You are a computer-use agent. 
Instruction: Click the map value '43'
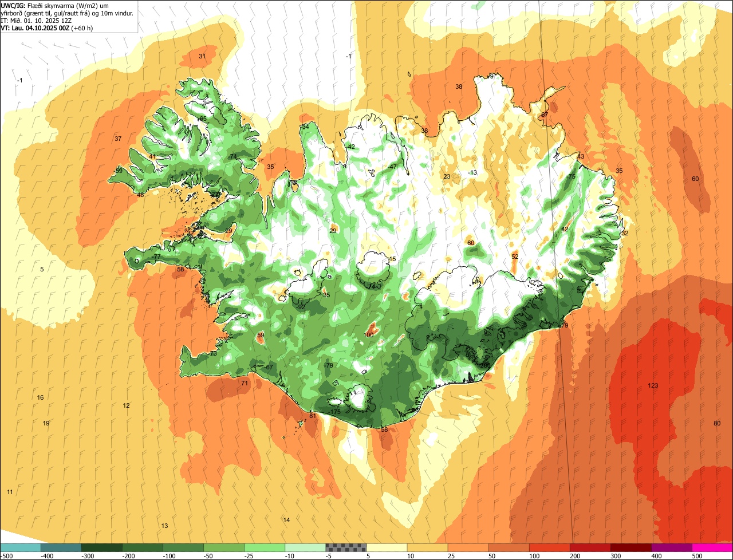(581, 157)
